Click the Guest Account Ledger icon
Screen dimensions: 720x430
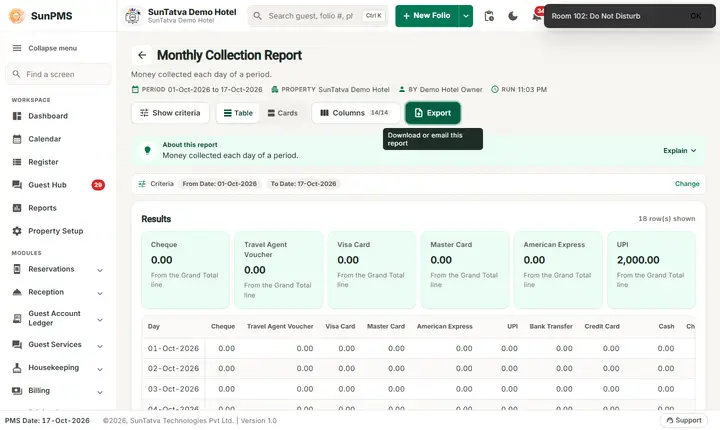coord(17,318)
